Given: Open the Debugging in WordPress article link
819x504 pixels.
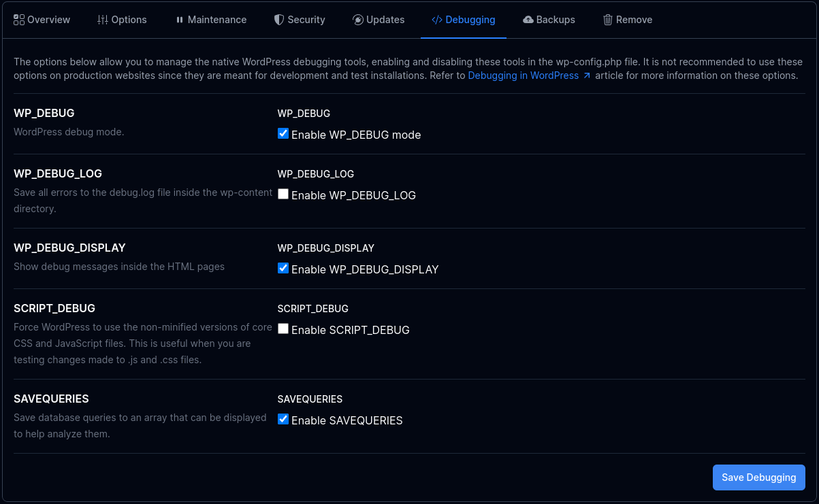Looking at the screenshot, I should tap(524, 75).
